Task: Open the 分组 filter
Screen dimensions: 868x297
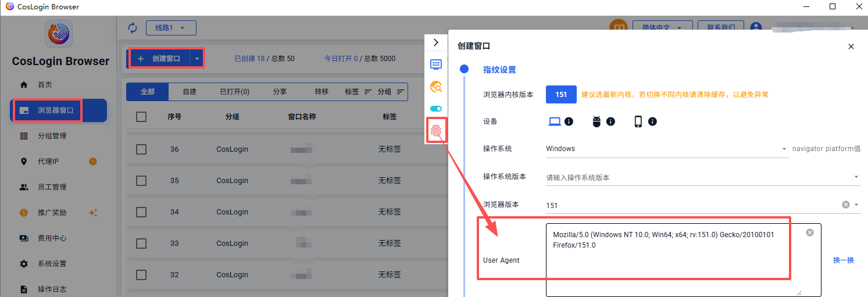Action: pos(391,92)
